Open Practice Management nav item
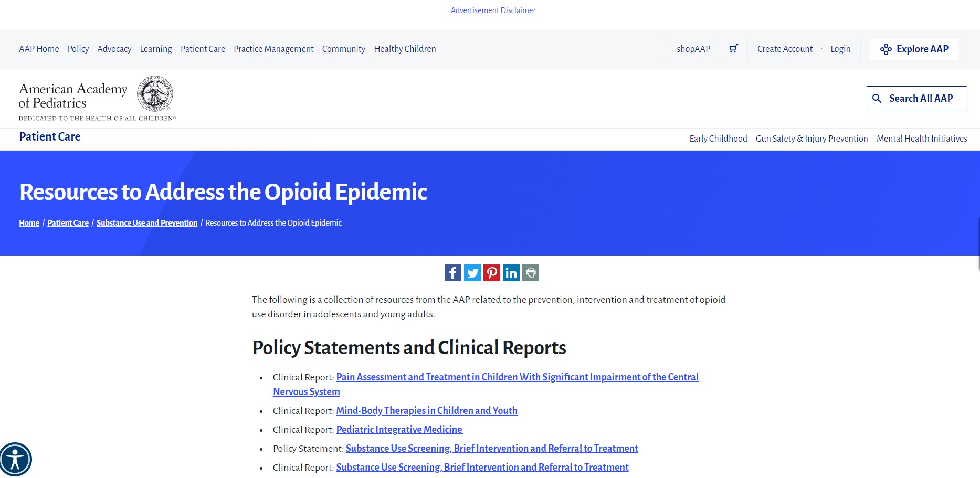 pyautogui.click(x=273, y=49)
